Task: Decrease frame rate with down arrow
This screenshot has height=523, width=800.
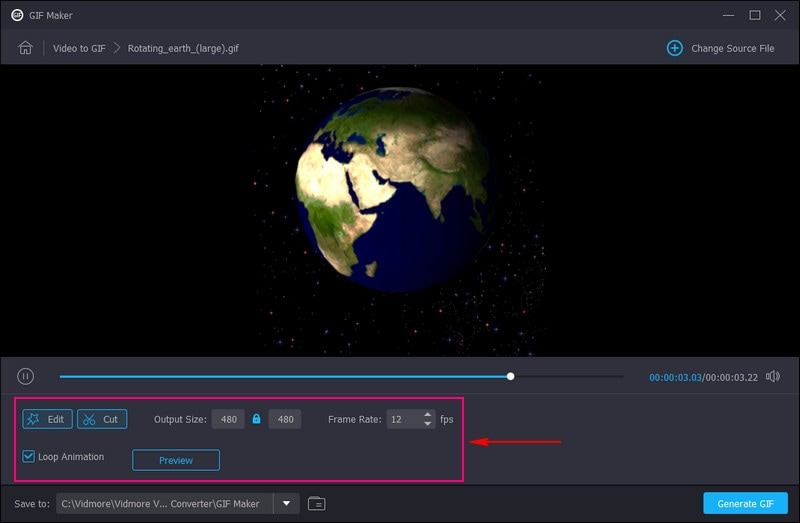Action: (x=429, y=424)
